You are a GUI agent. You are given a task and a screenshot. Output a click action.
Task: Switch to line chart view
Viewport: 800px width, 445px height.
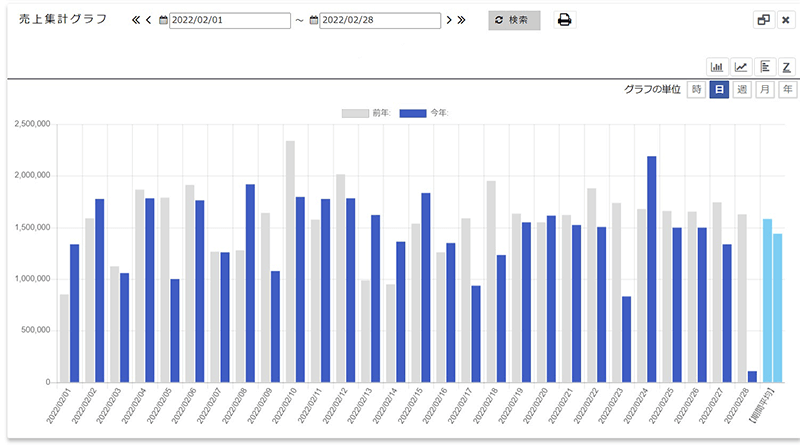[741, 66]
